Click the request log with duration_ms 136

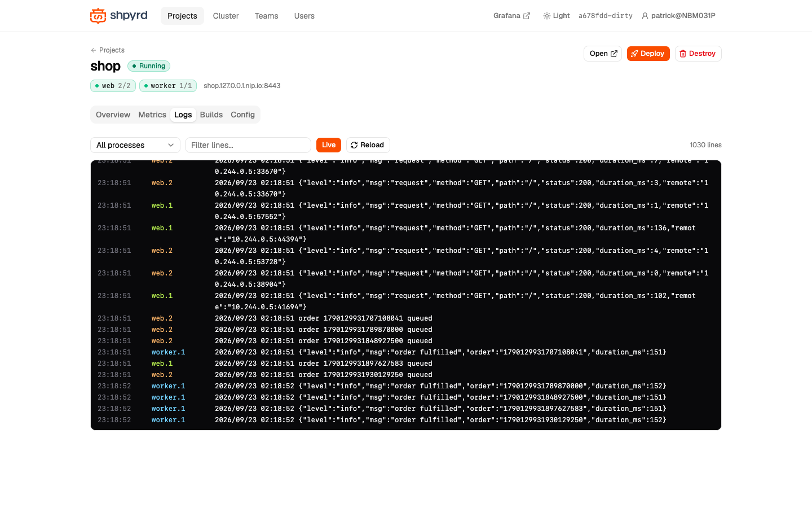pyautogui.click(x=406, y=234)
